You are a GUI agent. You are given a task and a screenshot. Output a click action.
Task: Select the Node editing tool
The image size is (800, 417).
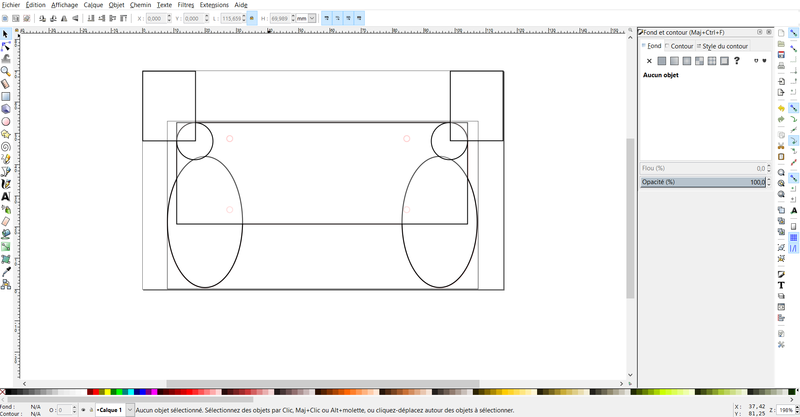(6, 46)
